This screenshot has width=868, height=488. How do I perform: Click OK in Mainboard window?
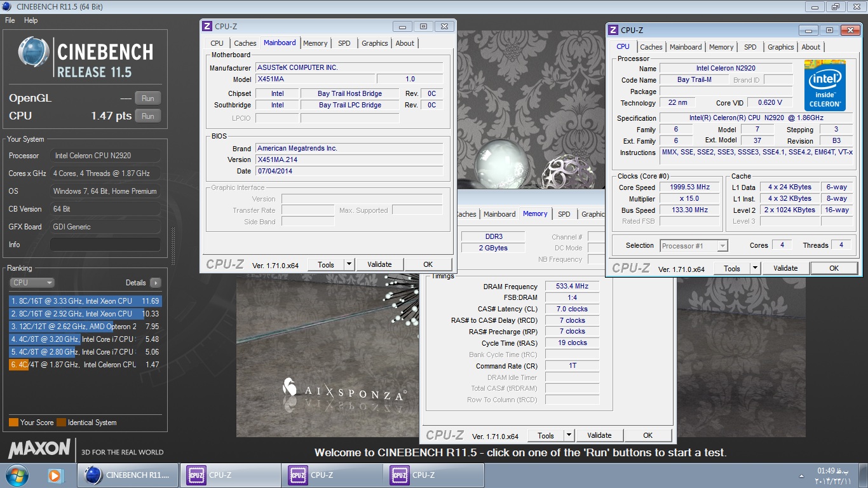428,264
